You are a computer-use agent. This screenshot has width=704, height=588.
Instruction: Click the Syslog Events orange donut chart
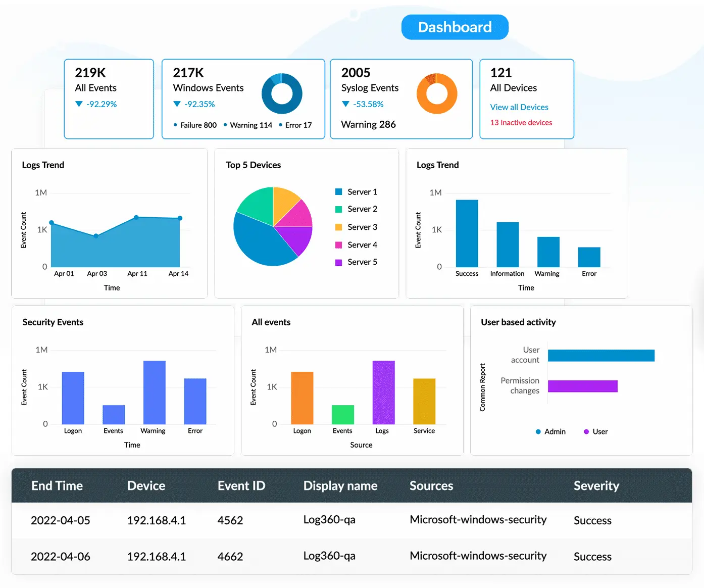pos(437,93)
